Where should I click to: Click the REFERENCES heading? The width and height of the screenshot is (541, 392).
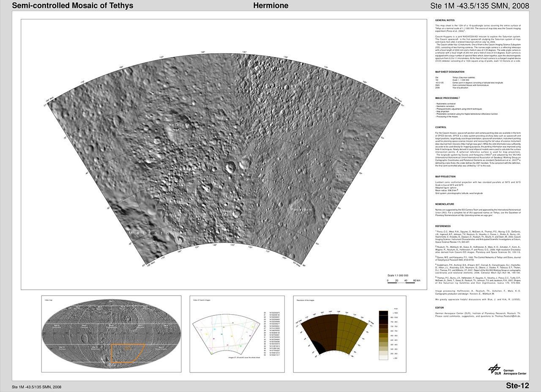click(x=443, y=226)
